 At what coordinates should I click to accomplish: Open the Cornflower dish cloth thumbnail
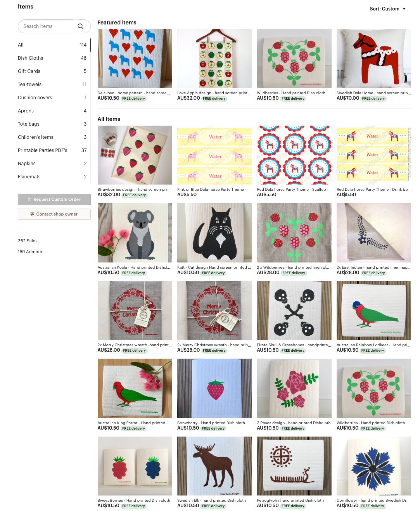pyautogui.click(x=374, y=466)
